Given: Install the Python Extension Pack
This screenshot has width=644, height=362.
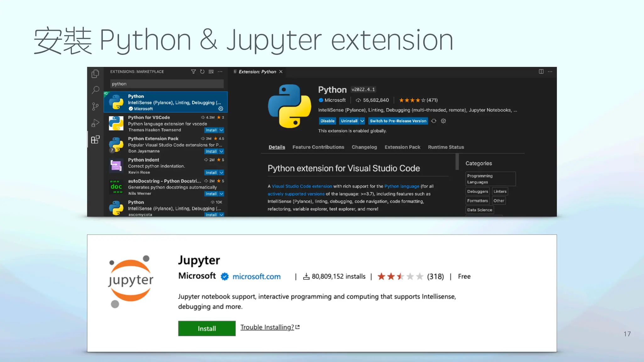Looking at the screenshot, I should (x=211, y=151).
